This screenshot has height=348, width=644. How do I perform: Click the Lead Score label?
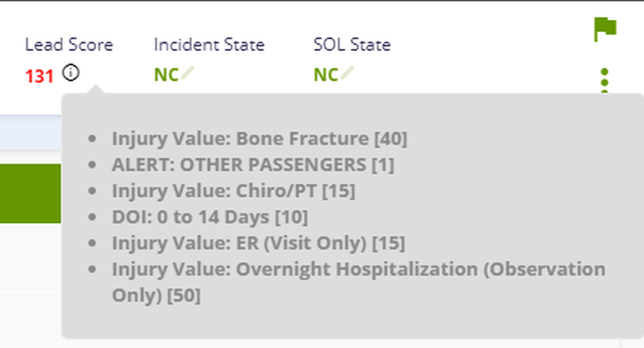click(x=69, y=44)
